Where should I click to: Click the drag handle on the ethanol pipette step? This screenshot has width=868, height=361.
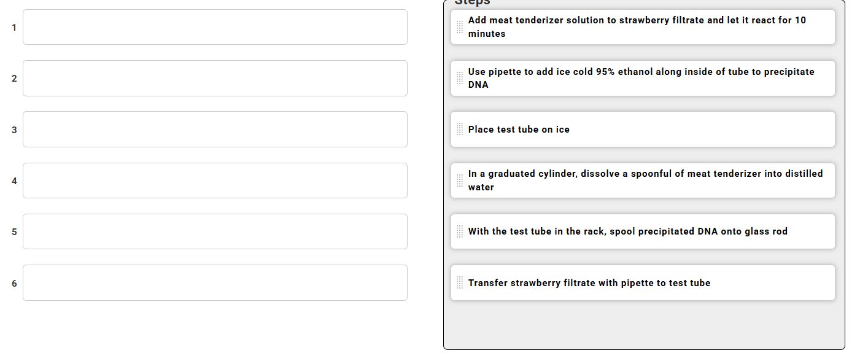point(459,78)
